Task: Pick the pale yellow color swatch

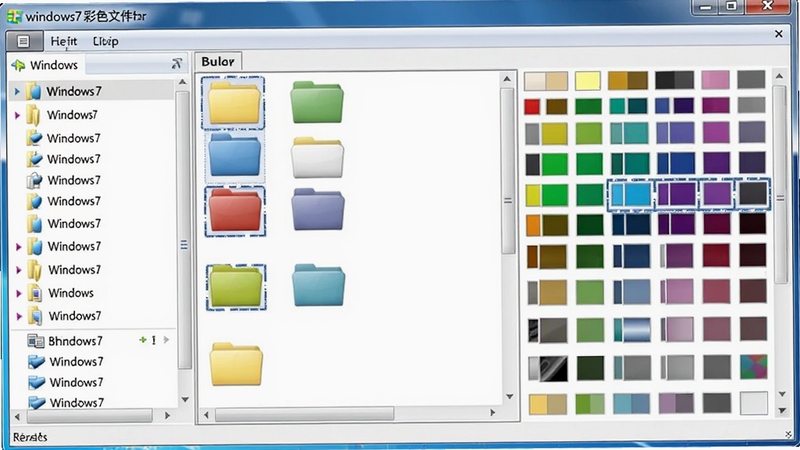Action: pos(588,81)
